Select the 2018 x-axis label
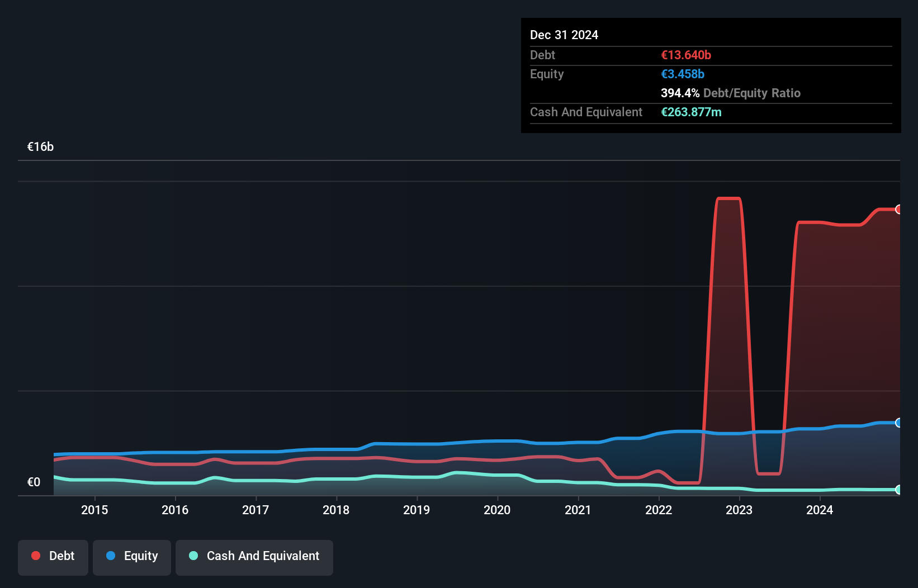Screen dimensions: 918x588 click(336, 510)
